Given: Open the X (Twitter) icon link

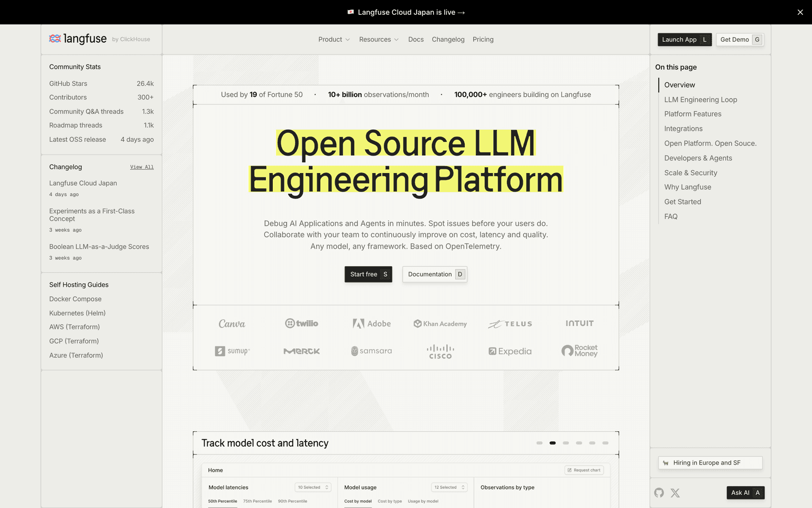Looking at the screenshot, I should (675, 493).
